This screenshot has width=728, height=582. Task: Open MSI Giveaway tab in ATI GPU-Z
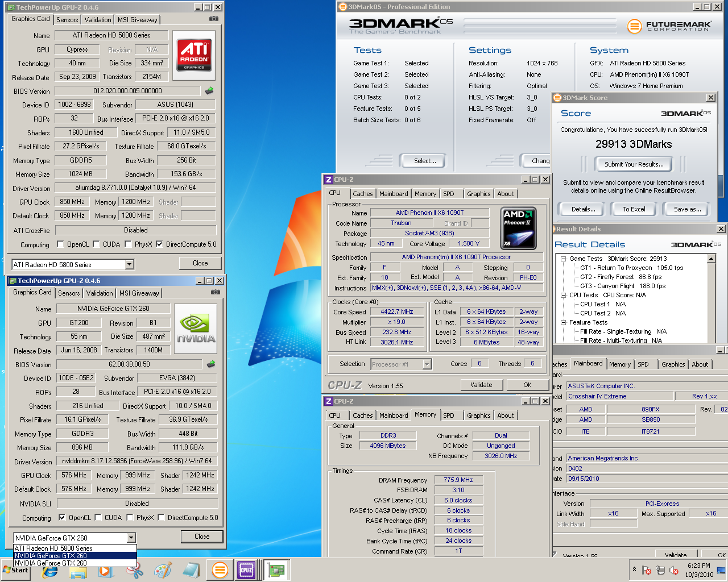[137, 20]
